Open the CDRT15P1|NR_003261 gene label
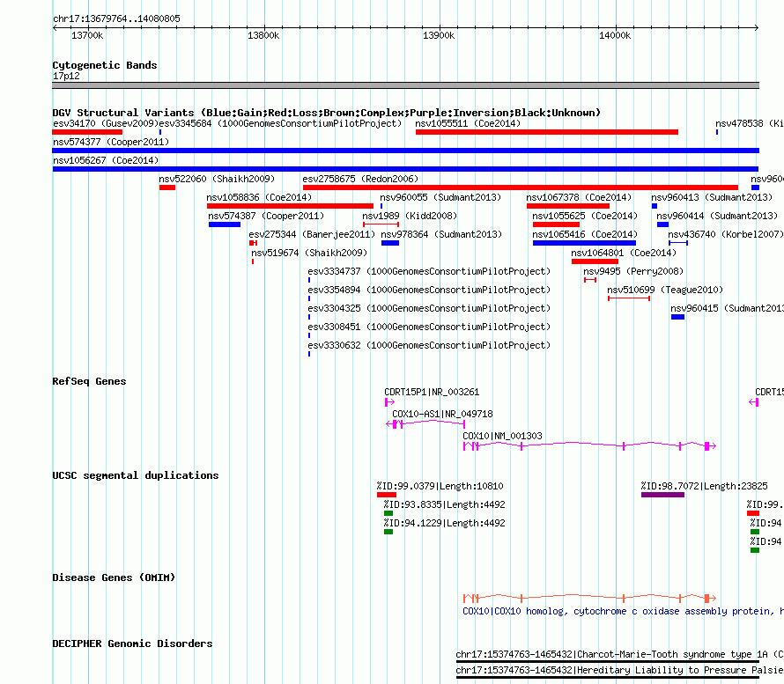Screen dimensions: 784x684 (432, 393)
